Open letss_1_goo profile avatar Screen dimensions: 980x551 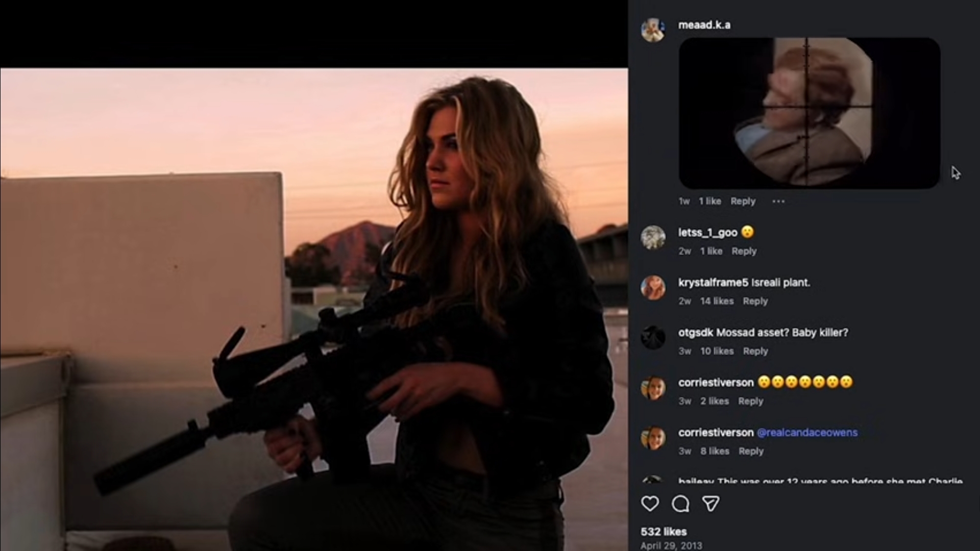click(653, 237)
